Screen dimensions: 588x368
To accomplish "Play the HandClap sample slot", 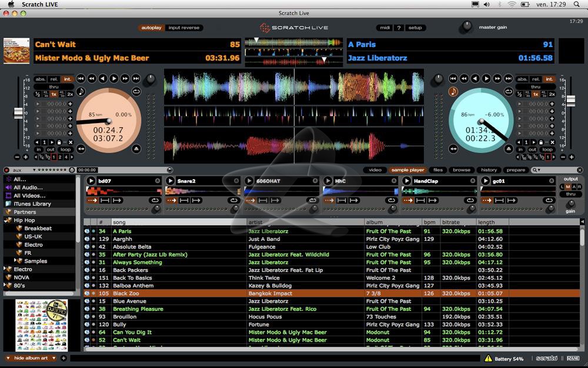I will click(x=406, y=181).
